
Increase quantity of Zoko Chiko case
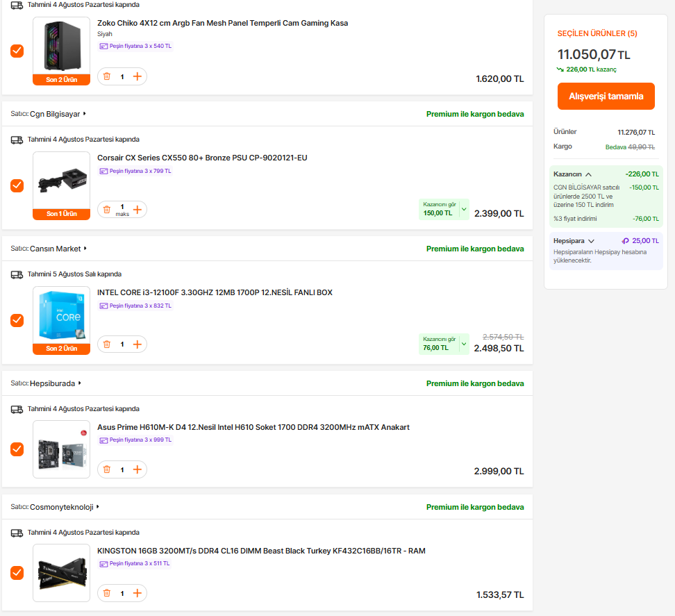[137, 76]
